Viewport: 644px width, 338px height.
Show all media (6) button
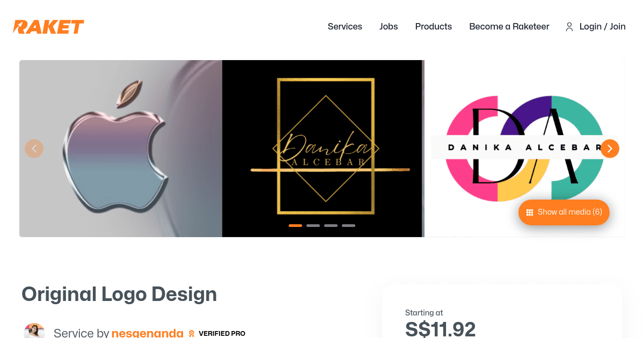[564, 212]
